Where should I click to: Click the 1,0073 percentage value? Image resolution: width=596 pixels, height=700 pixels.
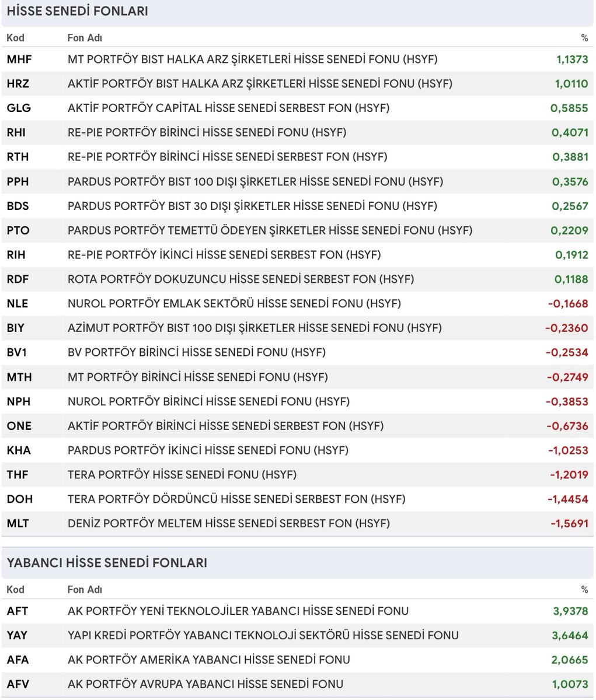coord(570,685)
